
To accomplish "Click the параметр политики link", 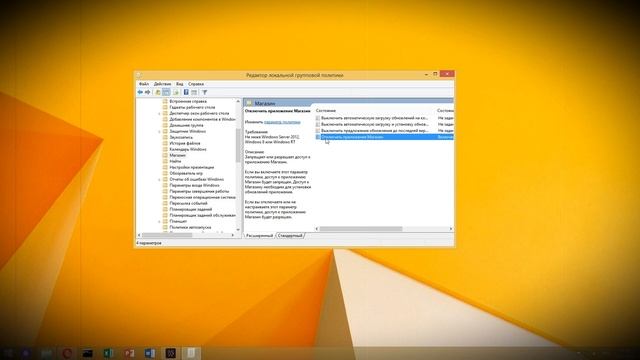I will pos(282,122).
